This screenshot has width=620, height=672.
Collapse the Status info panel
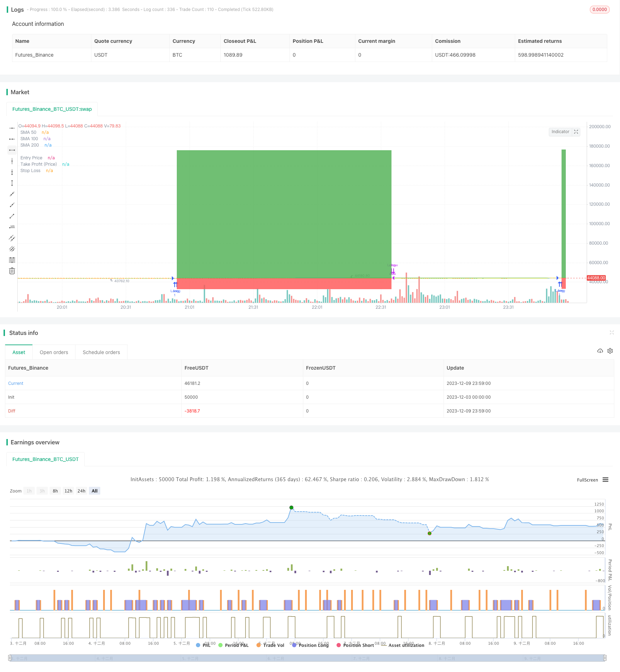point(611,332)
